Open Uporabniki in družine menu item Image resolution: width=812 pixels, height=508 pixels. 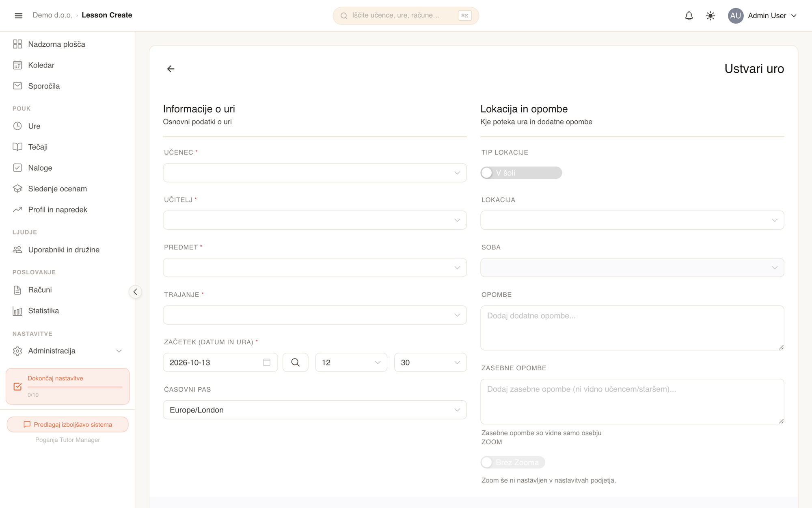click(x=67, y=250)
